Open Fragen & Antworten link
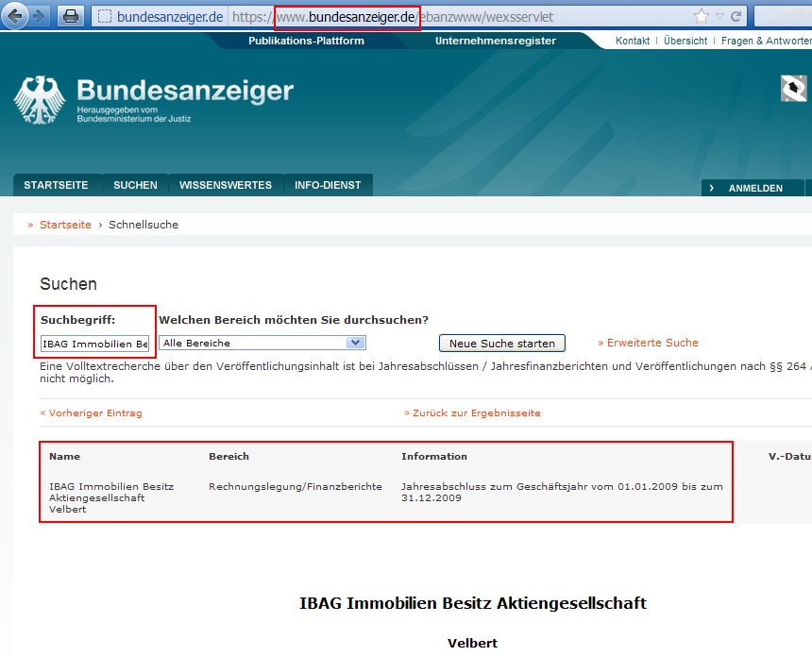Viewport: 812px width, 656px height. pos(767,41)
